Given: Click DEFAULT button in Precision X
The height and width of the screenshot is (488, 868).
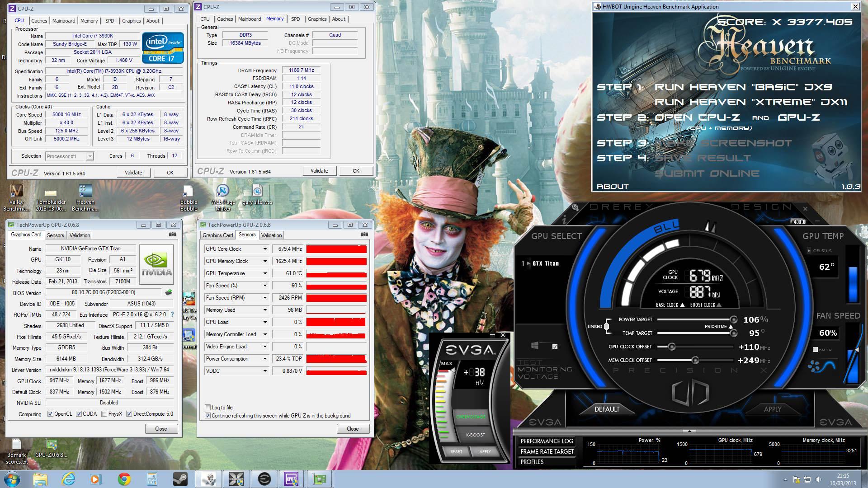Looking at the screenshot, I should (607, 409).
